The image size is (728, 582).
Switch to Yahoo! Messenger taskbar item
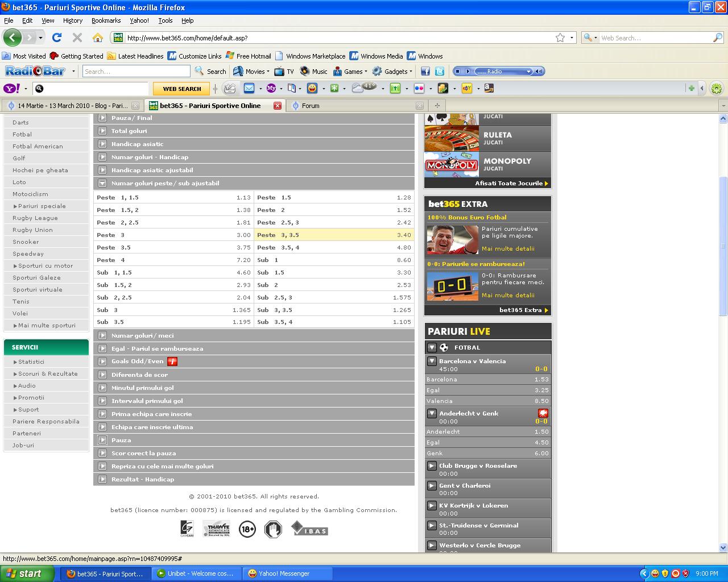(x=287, y=573)
